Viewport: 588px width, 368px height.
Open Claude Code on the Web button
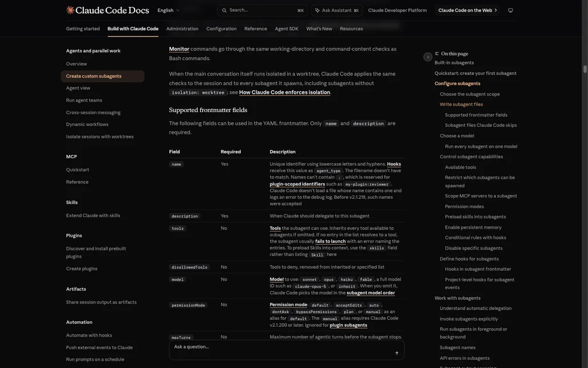pyautogui.click(x=468, y=10)
